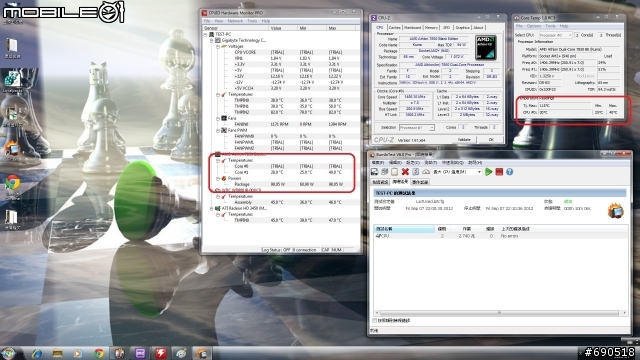The width and height of the screenshot is (640, 360).
Task: Start the test with BurnInTest green play button
Action: (x=489, y=172)
